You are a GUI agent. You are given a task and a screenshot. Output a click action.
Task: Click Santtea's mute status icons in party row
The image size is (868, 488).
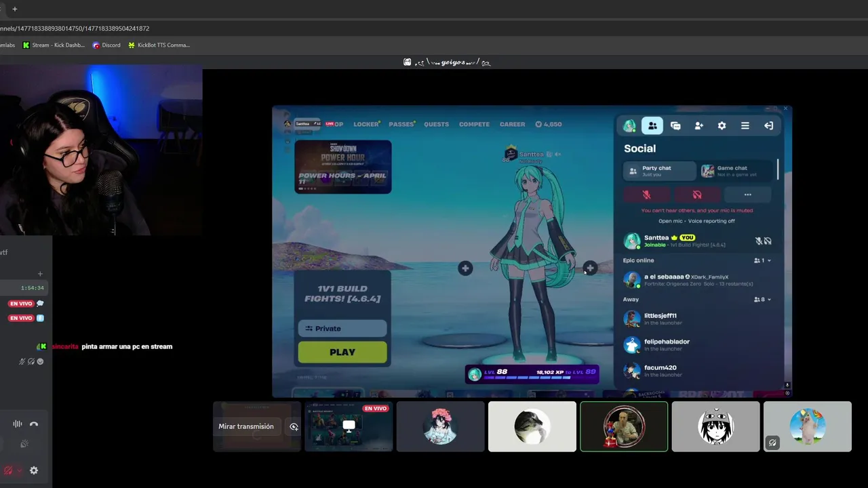(763, 241)
